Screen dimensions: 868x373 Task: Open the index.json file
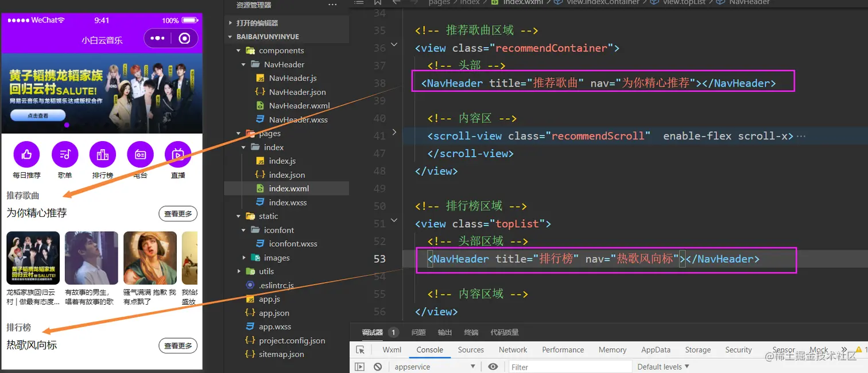pos(286,174)
